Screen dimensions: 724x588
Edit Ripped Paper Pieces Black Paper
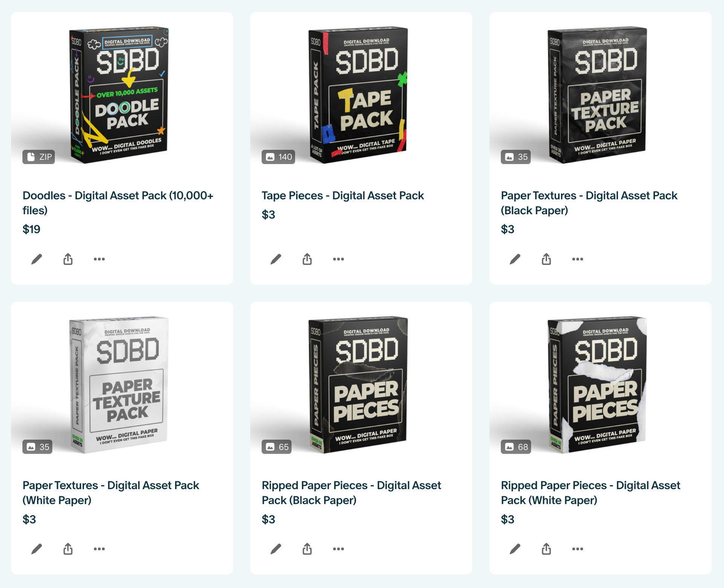[x=276, y=549]
